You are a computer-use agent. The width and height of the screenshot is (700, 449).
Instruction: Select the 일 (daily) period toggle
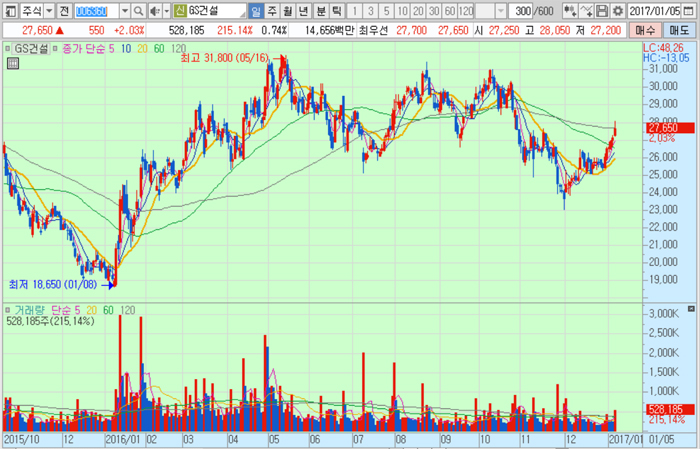tap(256, 11)
